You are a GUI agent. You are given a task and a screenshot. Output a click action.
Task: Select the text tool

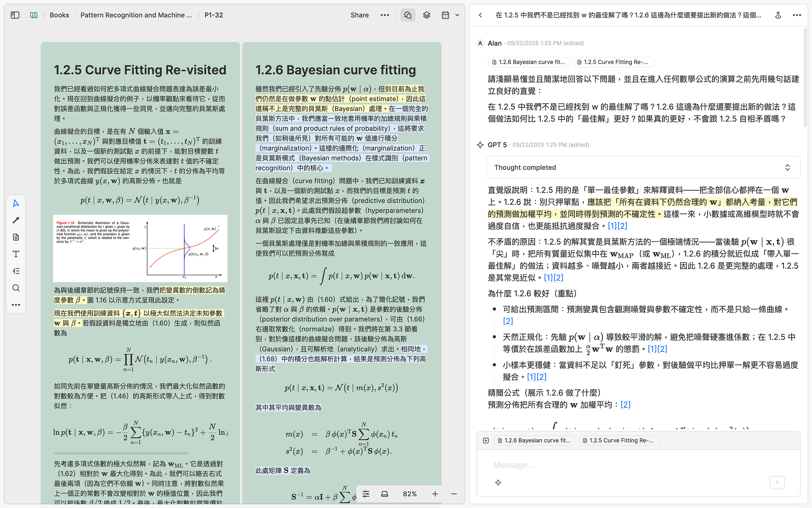[16, 254]
